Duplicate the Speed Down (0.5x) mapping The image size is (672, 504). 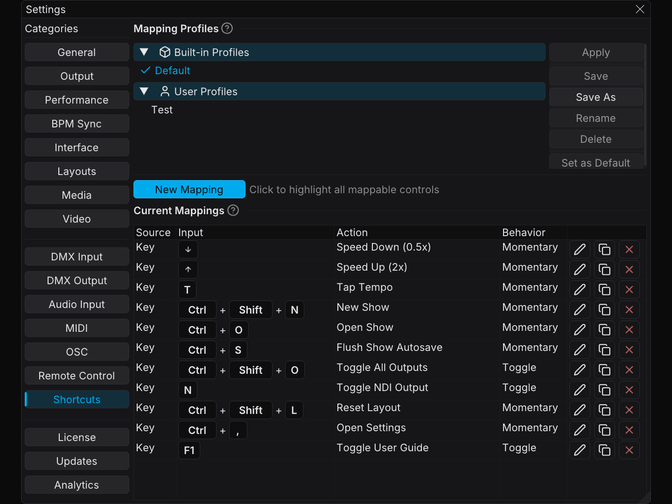[x=604, y=249]
